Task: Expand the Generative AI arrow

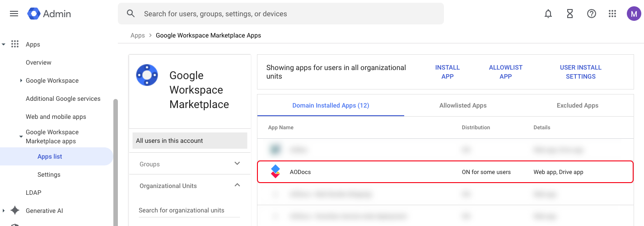Action: tap(4, 211)
